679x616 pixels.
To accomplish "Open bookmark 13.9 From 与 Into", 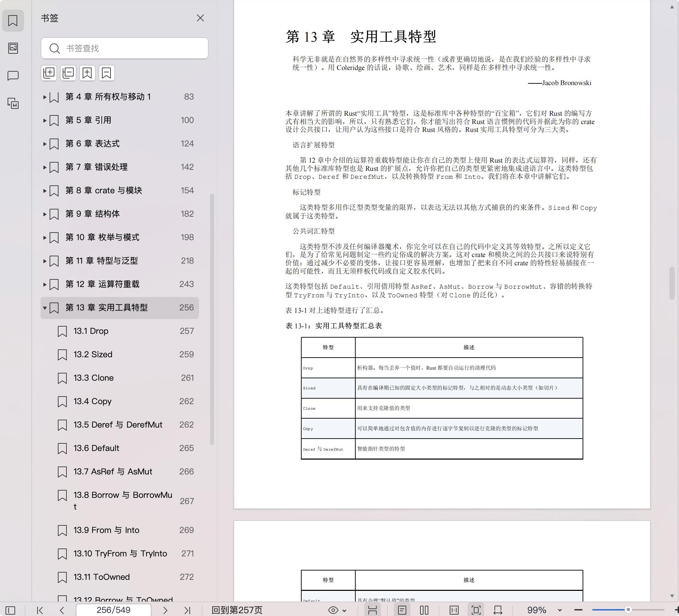I will pyautogui.click(x=120, y=530).
